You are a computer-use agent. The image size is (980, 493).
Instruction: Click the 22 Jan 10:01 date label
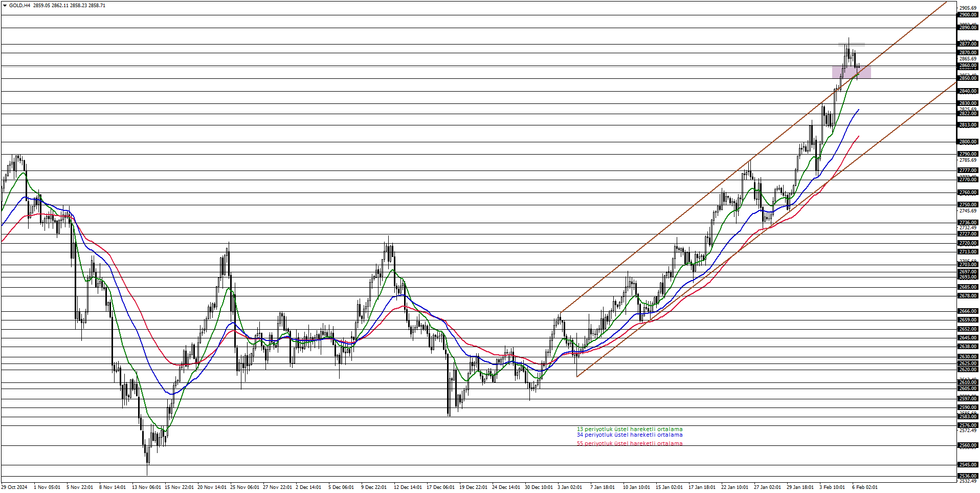click(736, 487)
